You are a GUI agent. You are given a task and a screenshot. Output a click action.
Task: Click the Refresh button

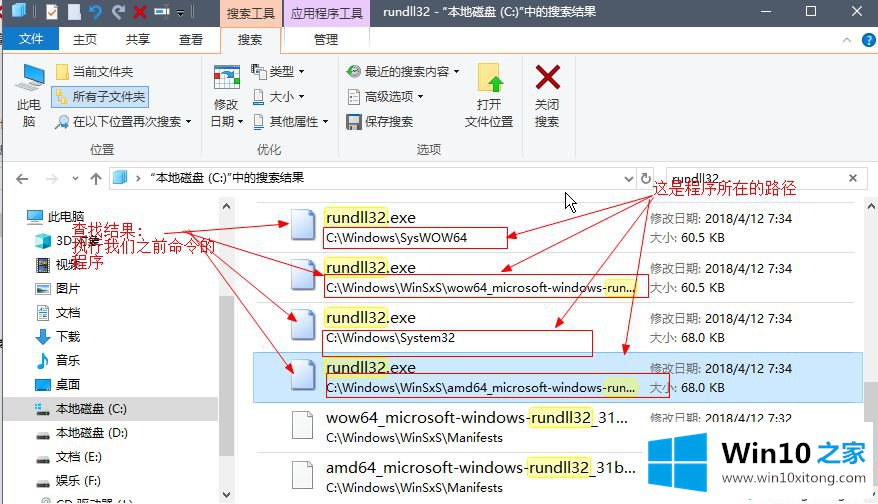646,178
